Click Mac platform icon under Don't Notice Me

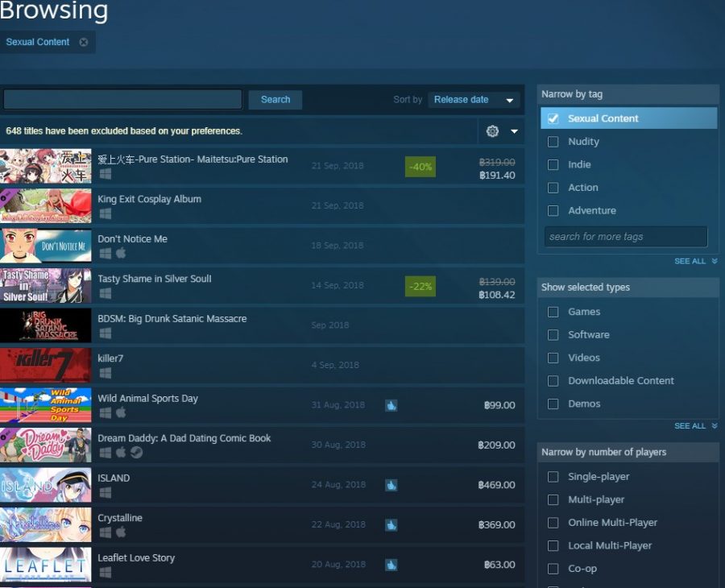[121, 254]
